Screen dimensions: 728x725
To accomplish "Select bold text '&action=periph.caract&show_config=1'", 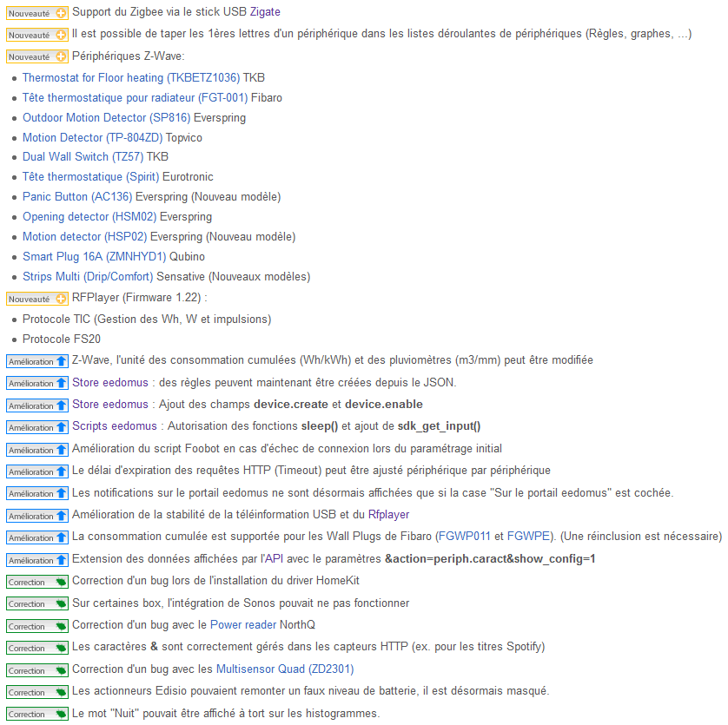I will click(490, 558).
